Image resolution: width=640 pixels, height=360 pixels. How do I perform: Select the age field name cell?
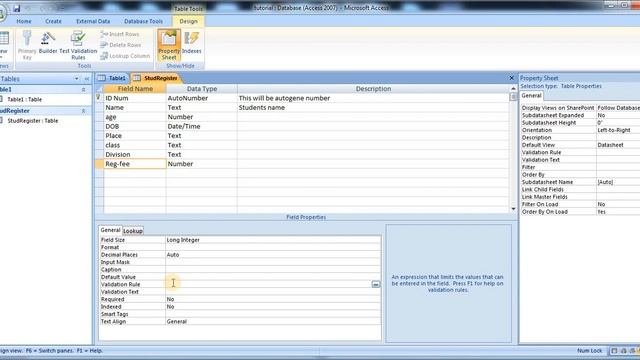pyautogui.click(x=135, y=117)
